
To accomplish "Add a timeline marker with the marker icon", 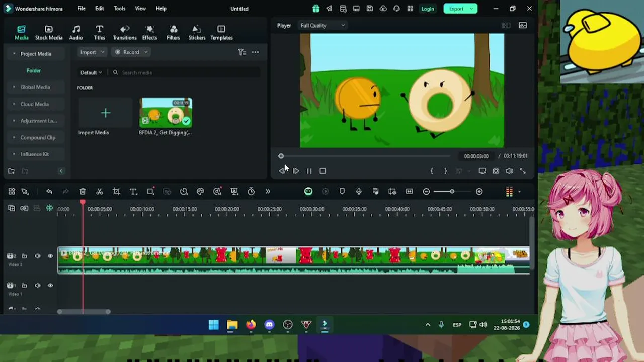I will tap(342, 192).
